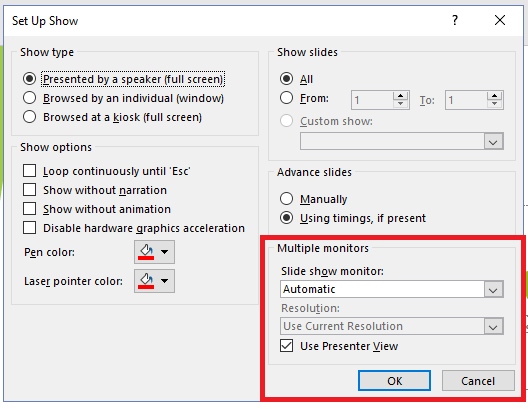Click the Cancel button
The width and height of the screenshot is (528, 409).
[x=478, y=381]
